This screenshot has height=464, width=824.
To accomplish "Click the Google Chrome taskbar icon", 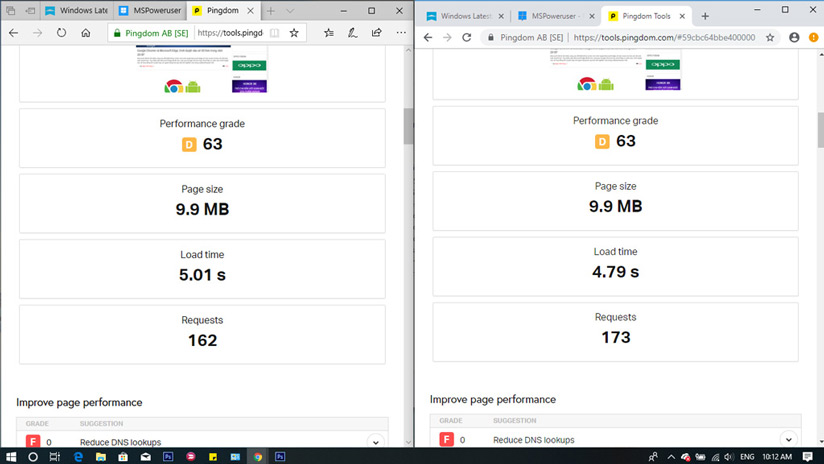I will 258,457.
